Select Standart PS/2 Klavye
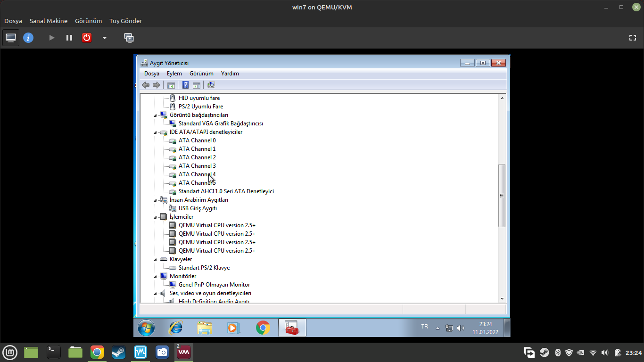This screenshot has width=644, height=362. click(x=204, y=268)
